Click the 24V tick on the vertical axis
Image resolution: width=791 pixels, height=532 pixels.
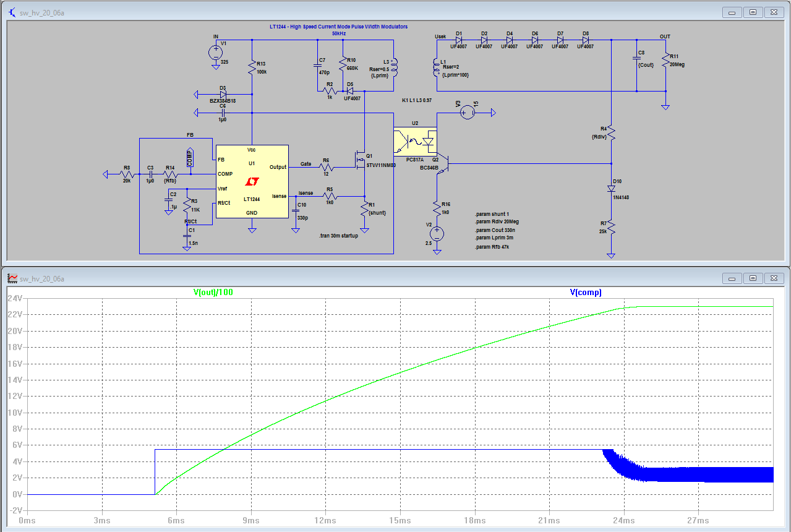click(x=14, y=298)
